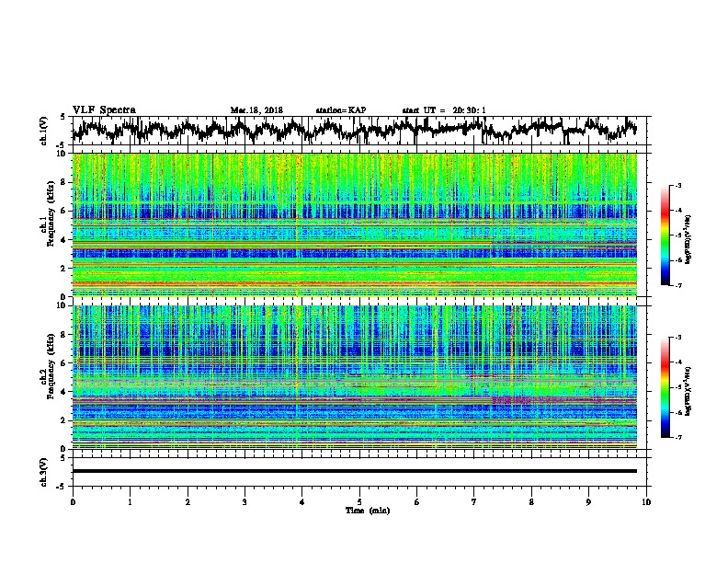This screenshot has height=563, width=728.
Task: Select the "Mar.18, 2018" date label
Action: (256, 110)
